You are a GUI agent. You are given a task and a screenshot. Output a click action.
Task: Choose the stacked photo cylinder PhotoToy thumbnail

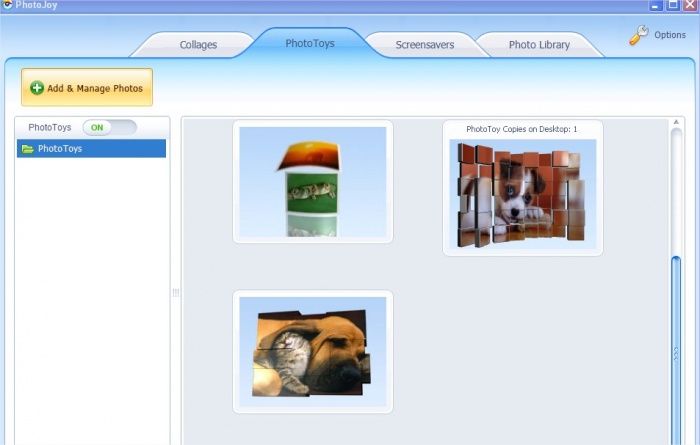coord(313,182)
